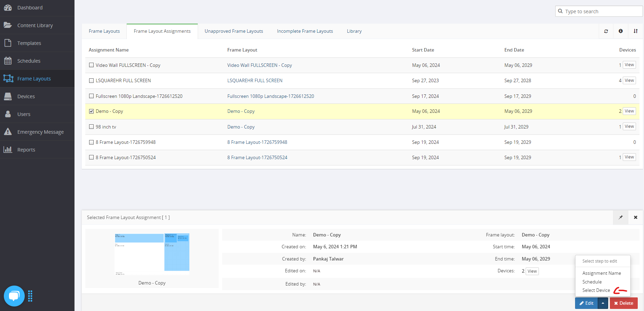Tick 8 Frame Layout-1726759948 checkbox

[91, 142]
